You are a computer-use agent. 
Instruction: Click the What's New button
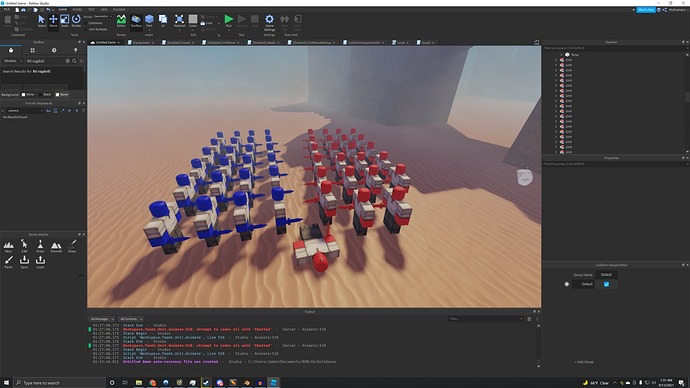(646, 10)
